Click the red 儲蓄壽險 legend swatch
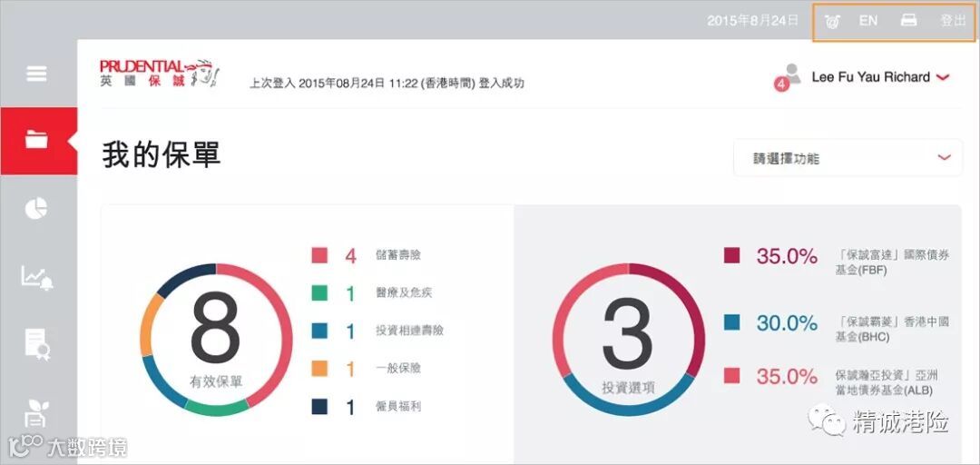Image resolution: width=980 pixels, height=465 pixels. click(x=319, y=255)
